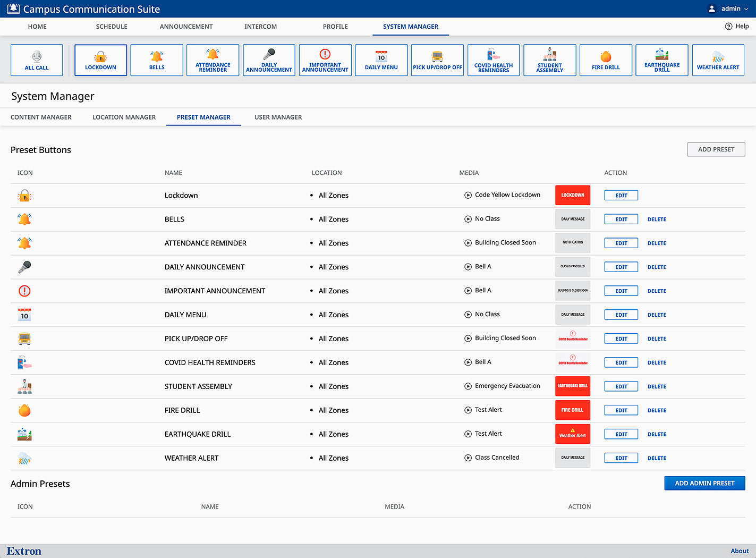Image resolution: width=756 pixels, height=558 pixels.
Task: Delete the BELLS preset
Action: pos(657,219)
